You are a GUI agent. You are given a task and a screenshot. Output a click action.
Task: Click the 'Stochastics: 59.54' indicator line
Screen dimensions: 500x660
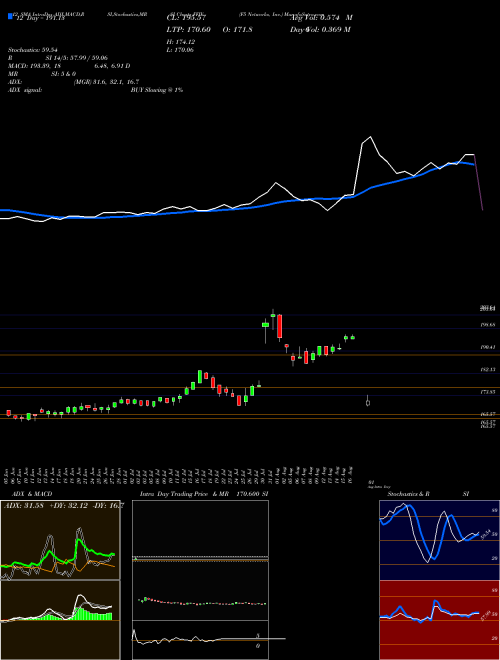(33, 50)
